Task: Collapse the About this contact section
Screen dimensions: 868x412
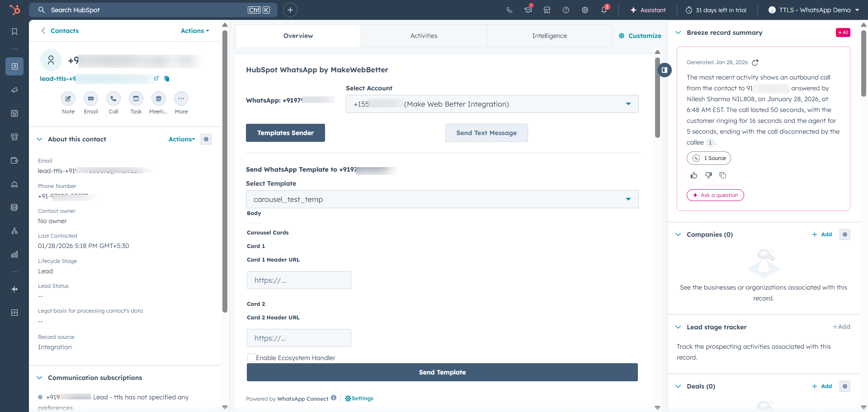Action: pos(39,139)
